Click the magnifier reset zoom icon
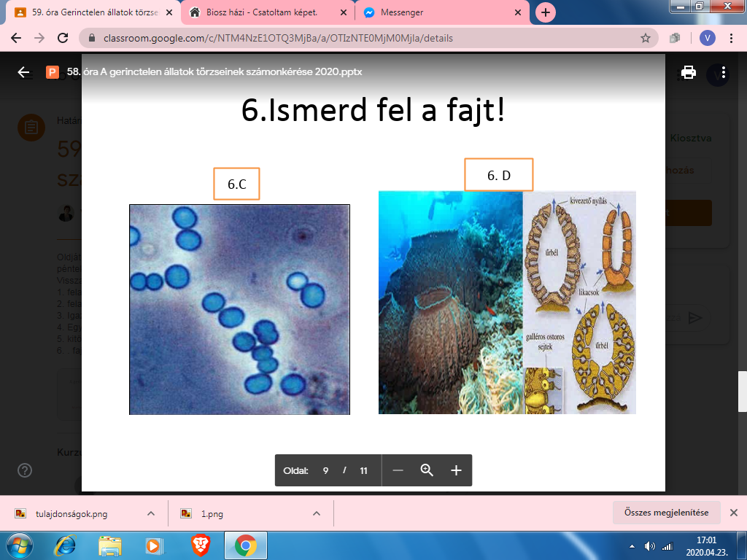Viewport: 747px width, 560px height. point(427,470)
